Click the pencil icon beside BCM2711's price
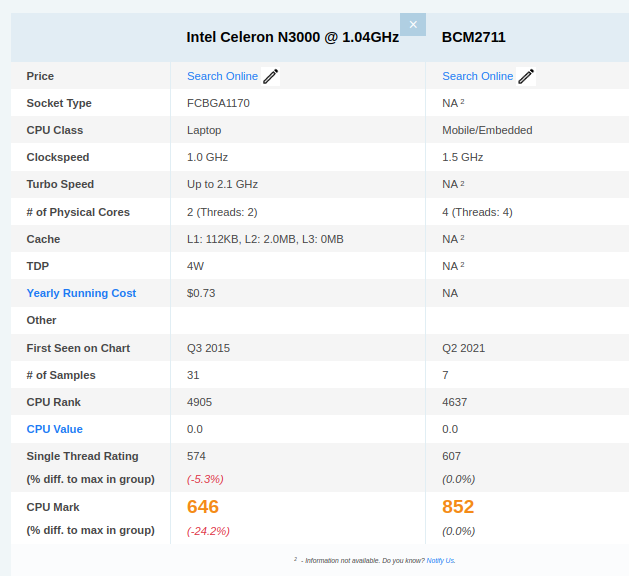 (526, 76)
